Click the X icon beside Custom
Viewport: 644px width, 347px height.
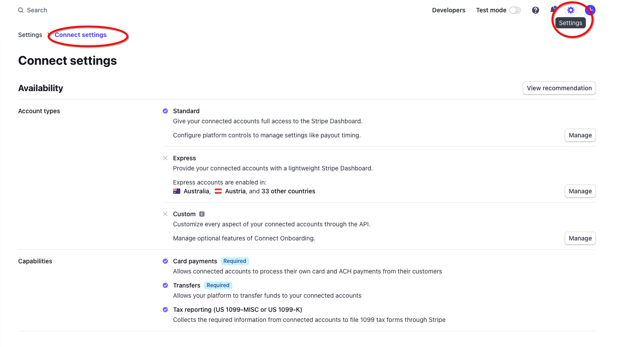[165, 214]
